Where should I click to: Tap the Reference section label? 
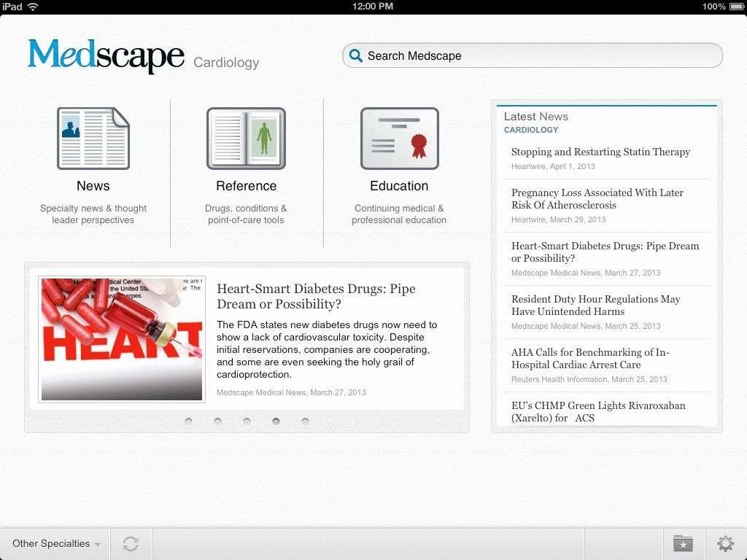click(247, 186)
